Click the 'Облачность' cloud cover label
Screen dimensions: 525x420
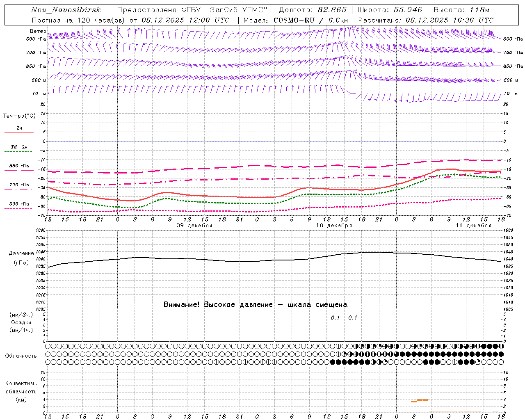click(x=21, y=356)
